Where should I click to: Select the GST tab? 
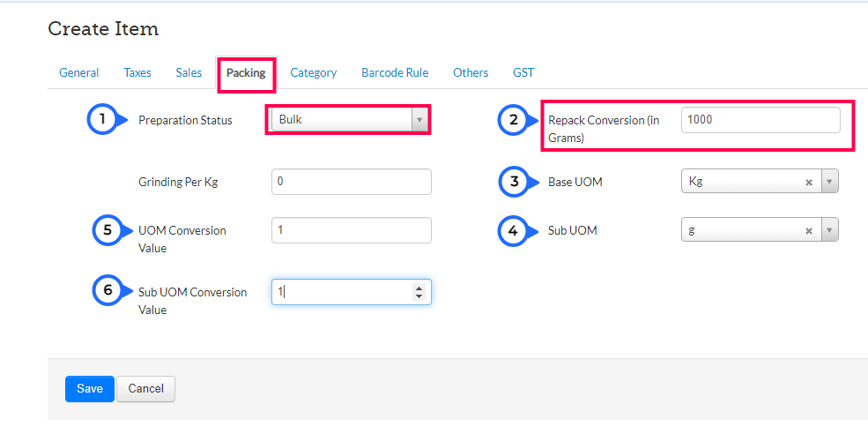[523, 73]
